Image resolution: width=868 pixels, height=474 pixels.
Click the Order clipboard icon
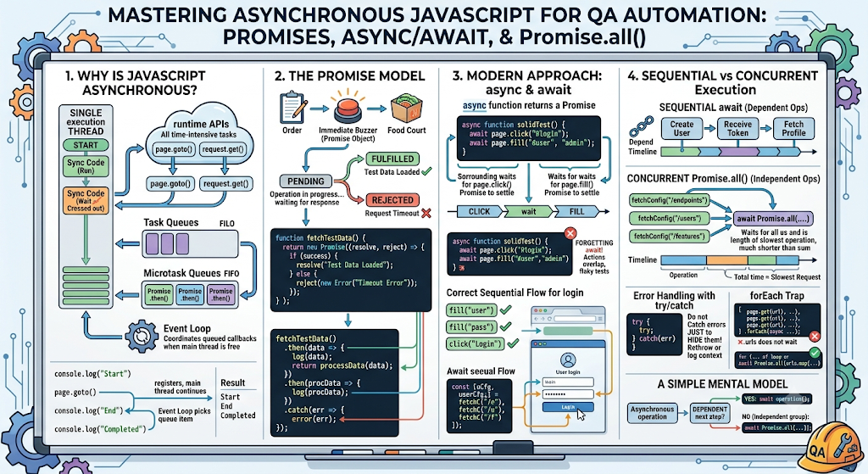[x=293, y=108]
